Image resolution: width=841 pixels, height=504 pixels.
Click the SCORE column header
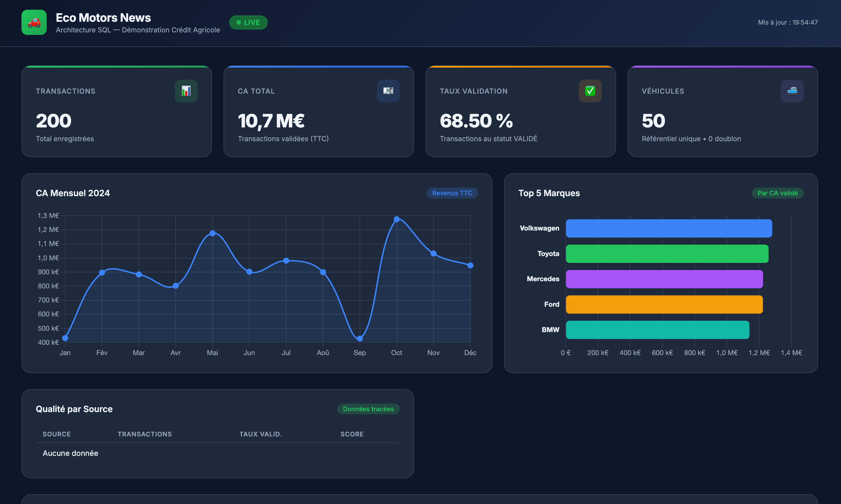point(352,434)
